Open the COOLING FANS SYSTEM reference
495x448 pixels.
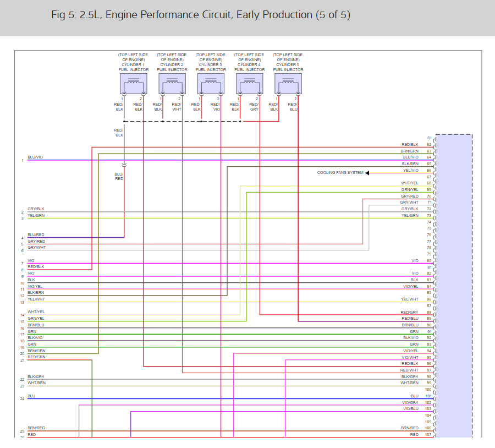click(x=340, y=173)
